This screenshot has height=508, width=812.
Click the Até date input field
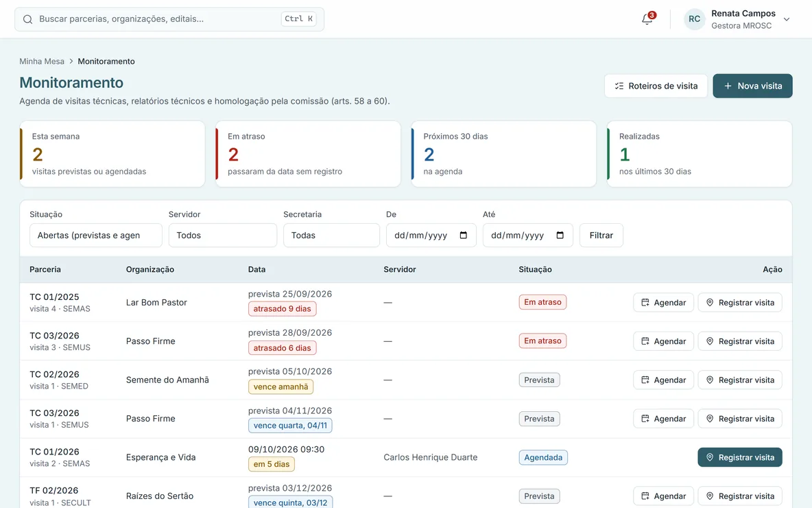pos(527,235)
